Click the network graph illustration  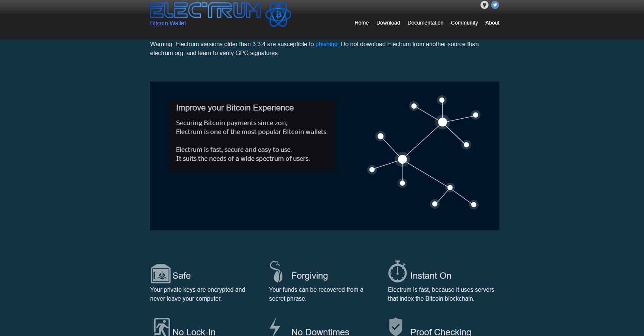click(x=424, y=153)
